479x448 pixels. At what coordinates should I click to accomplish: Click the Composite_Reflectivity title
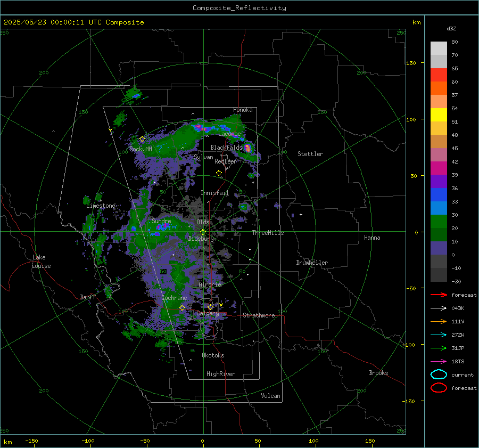coord(239,8)
